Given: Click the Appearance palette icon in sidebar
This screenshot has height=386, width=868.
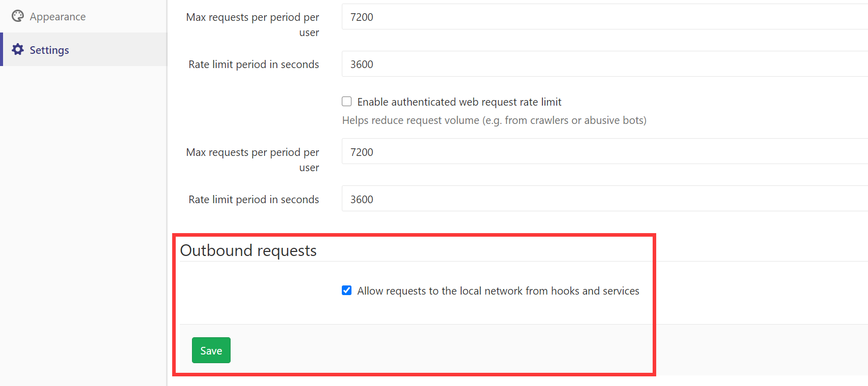Looking at the screenshot, I should tap(18, 16).
